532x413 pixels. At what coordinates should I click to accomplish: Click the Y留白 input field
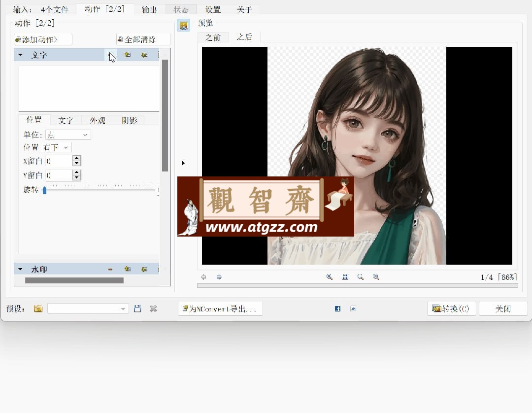tap(59, 175)
